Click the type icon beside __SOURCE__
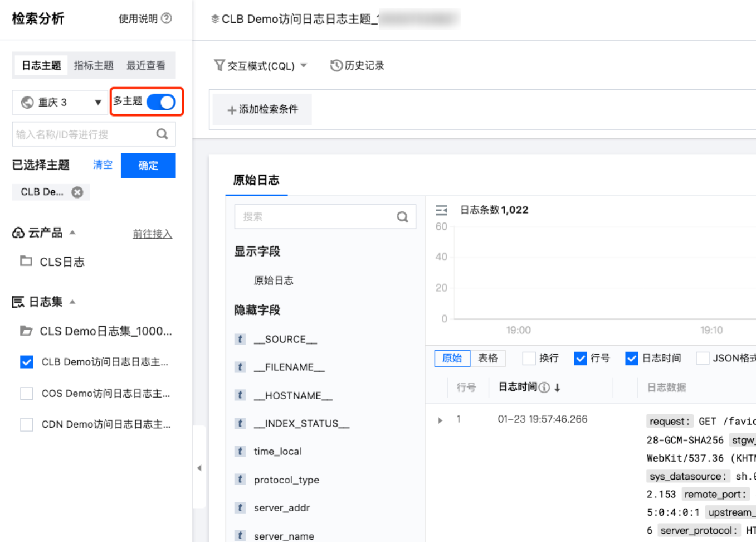 pos(240,339)
